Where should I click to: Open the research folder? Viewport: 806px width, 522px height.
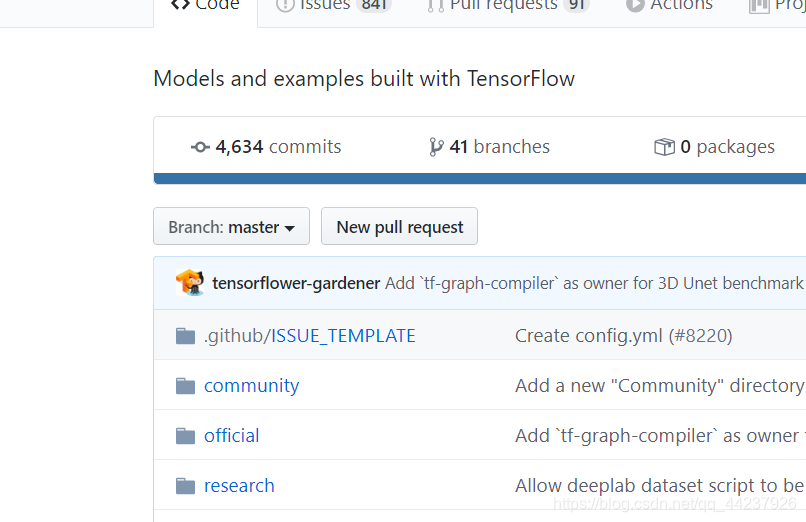click(239, 486)
